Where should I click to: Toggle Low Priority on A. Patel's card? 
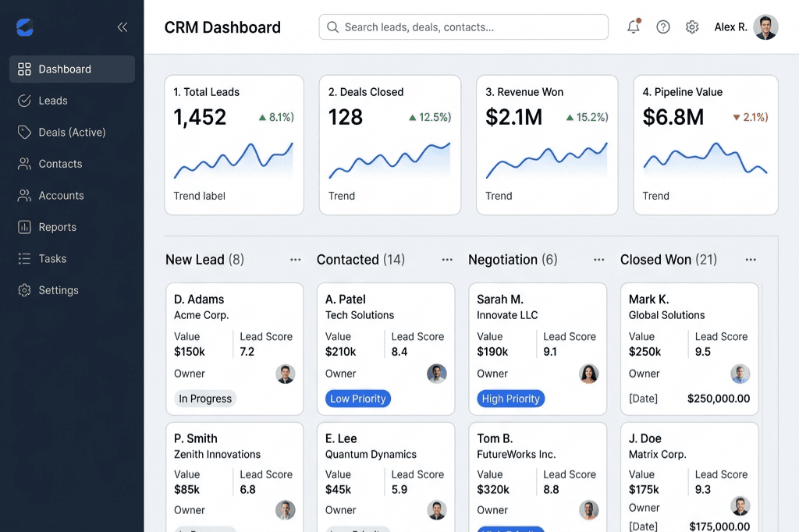click(x=357, y=398)
